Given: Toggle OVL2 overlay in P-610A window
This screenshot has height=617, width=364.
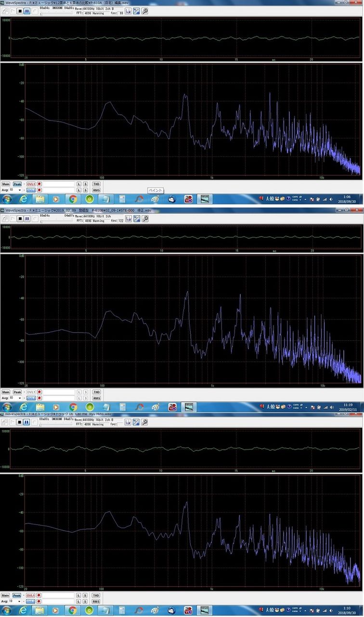Looking at the screenshot, I should click(31, 190).
